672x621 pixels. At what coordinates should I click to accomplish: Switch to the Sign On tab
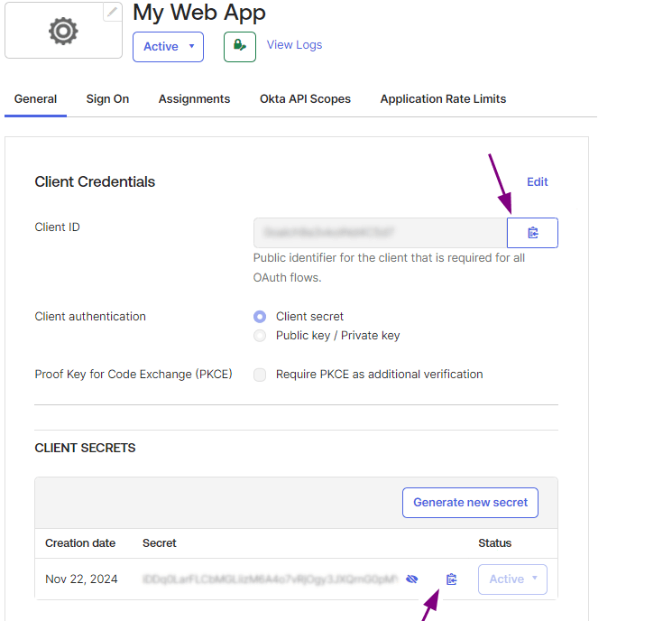[107, 99]
